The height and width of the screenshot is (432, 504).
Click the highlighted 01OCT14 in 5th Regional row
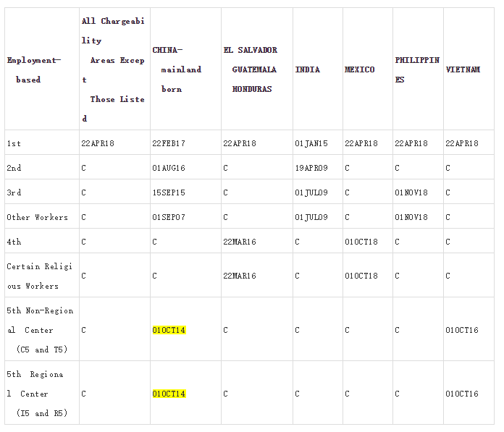click(x=169, y=394)
